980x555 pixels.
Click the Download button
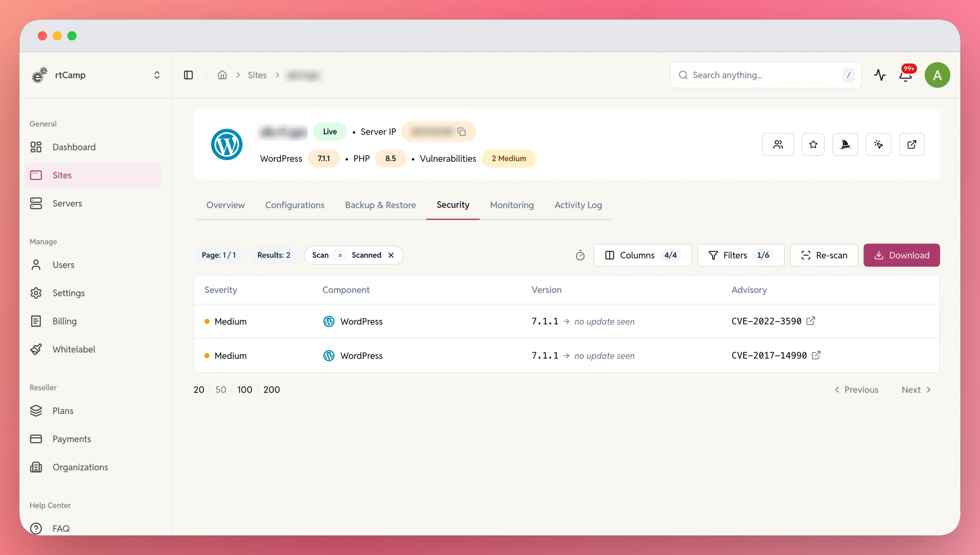point(902,255)
